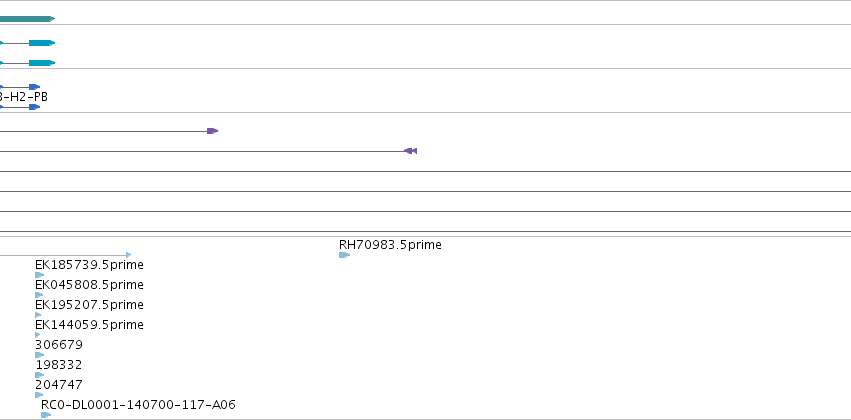This screenshot has height=420, width=851.
Task: Click the long light-blue arrow line feature
Action: (70, 255)
